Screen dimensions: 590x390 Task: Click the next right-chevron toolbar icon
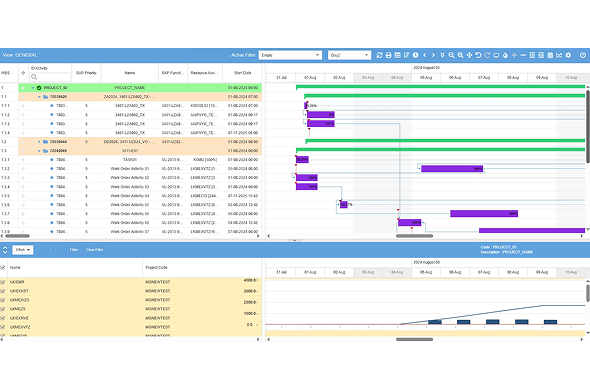tap(433, 55)
